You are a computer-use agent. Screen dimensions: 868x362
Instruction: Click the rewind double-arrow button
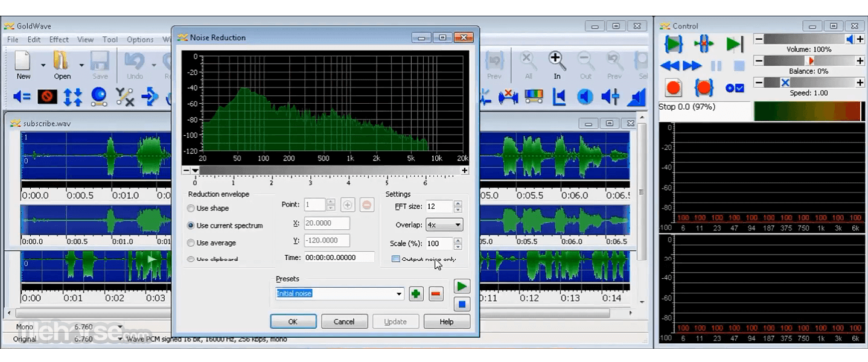coord(670,66)
